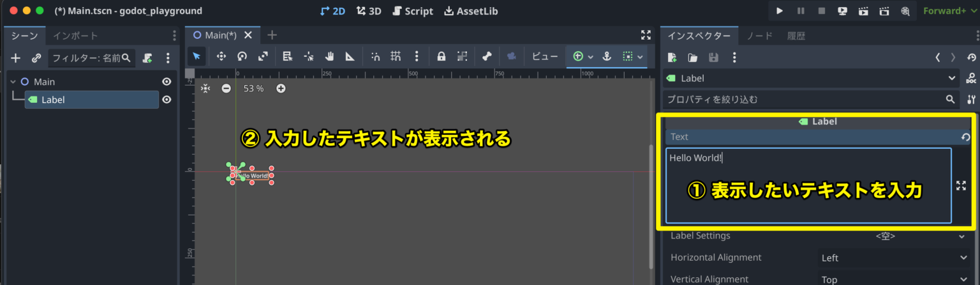Switch to the インポート tab
This screenshot has width=980, height=285.
[75, 36]
